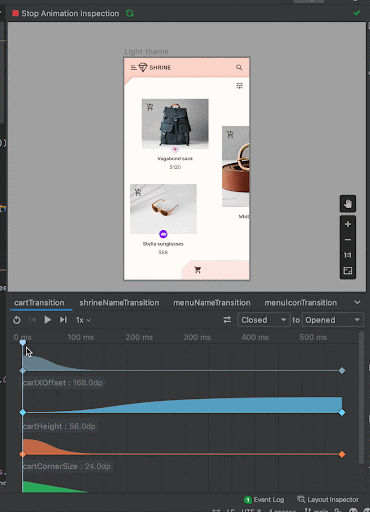
Task: Jump to animation end
Action: (x=63, y=320)
